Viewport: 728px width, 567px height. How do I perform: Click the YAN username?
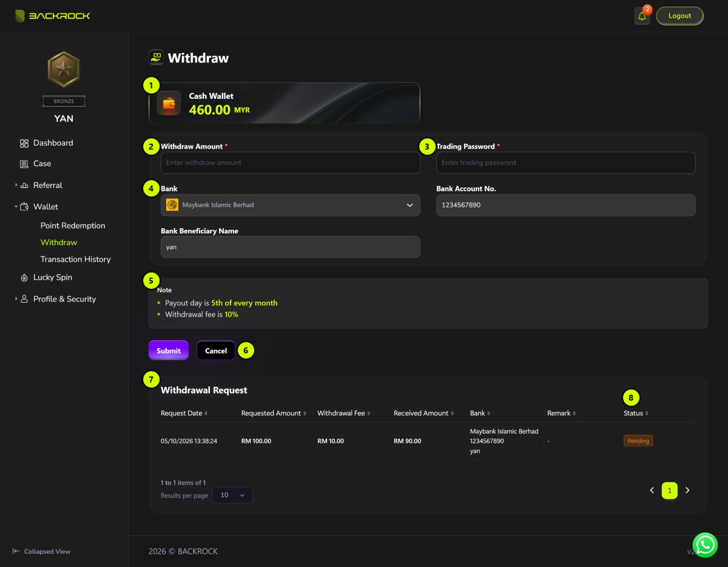pyautogui.click(x=64, y=118)
